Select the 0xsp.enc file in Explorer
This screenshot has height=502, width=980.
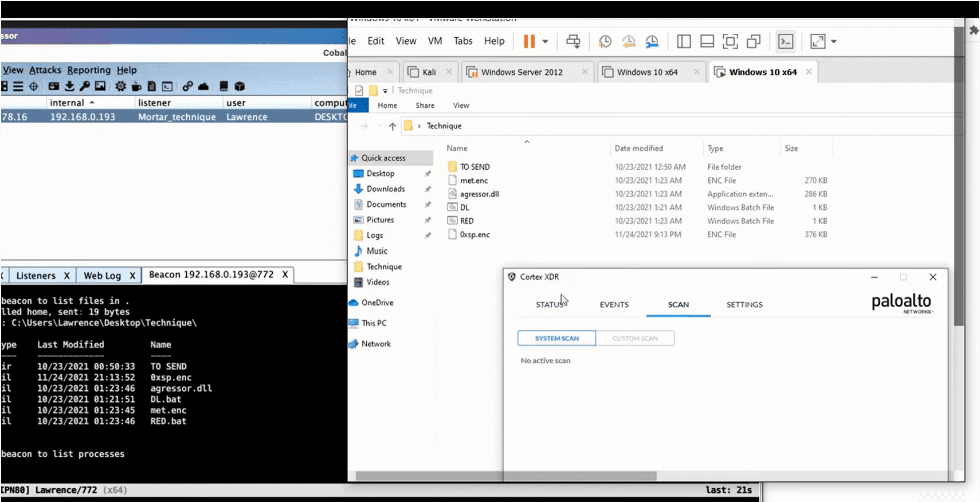coord(475,234)
